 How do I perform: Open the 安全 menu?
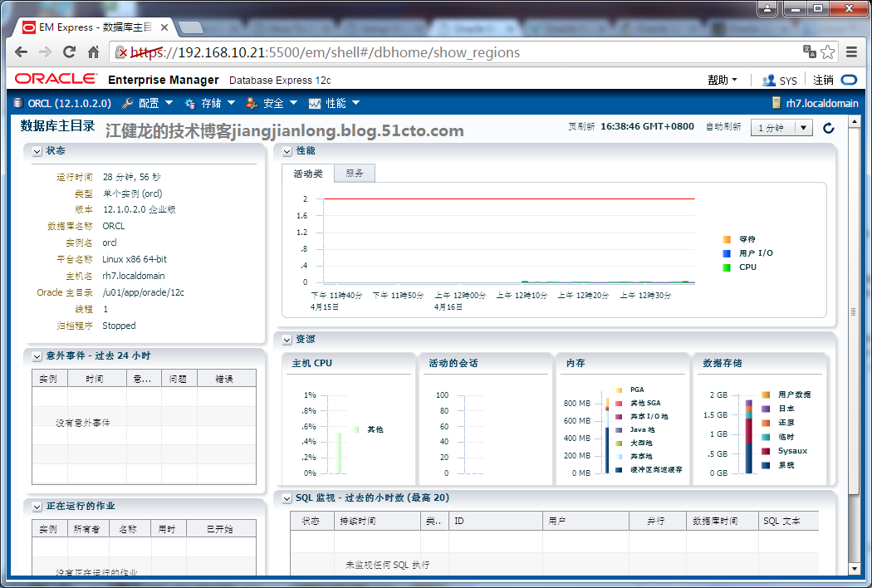coord(272,103)
